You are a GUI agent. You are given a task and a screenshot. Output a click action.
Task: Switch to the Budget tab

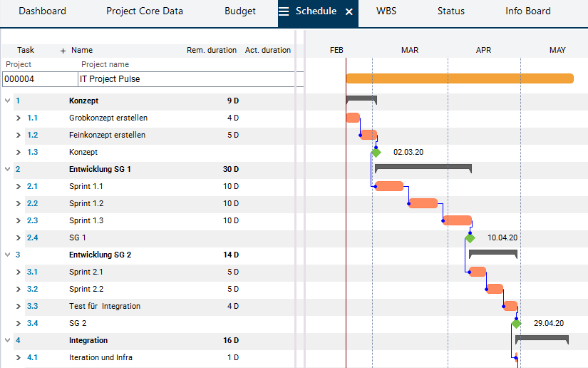[x=240, y=11]
